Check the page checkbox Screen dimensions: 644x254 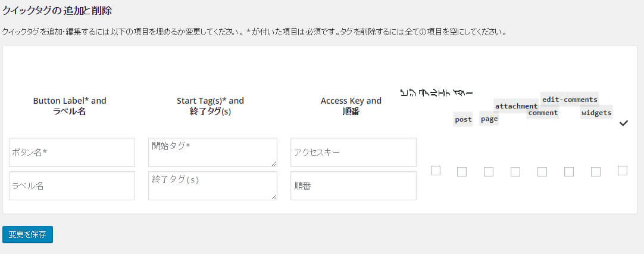pos(489,172)
